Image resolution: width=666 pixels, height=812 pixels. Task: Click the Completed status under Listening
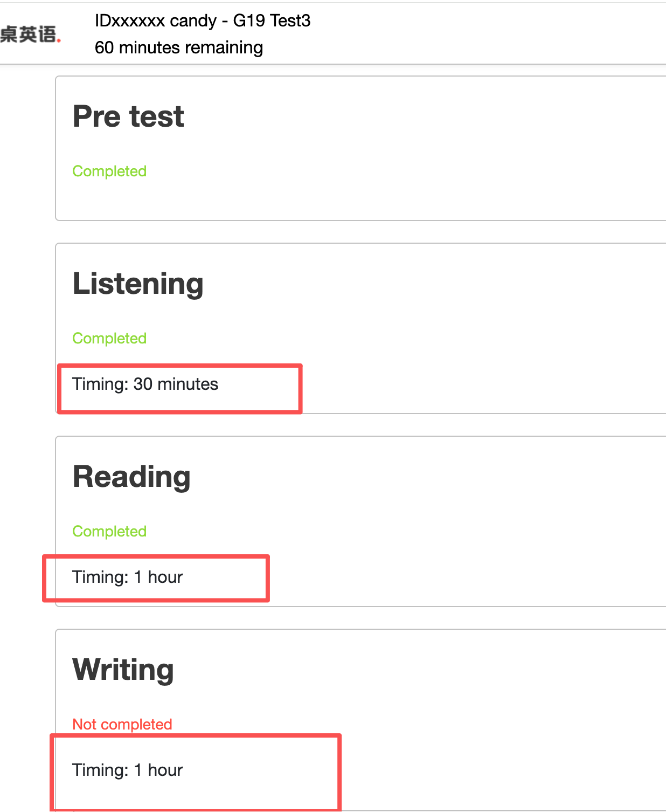(109, 339)
